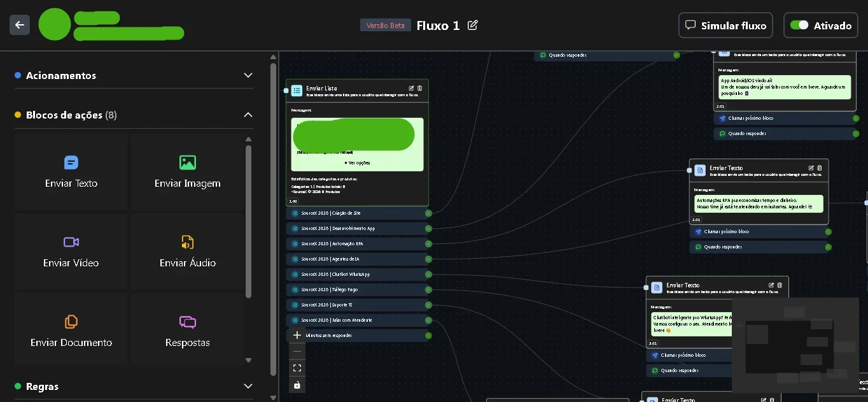Click the RPA message text bubble
868x402 pixels.
(x=759, y=204)
